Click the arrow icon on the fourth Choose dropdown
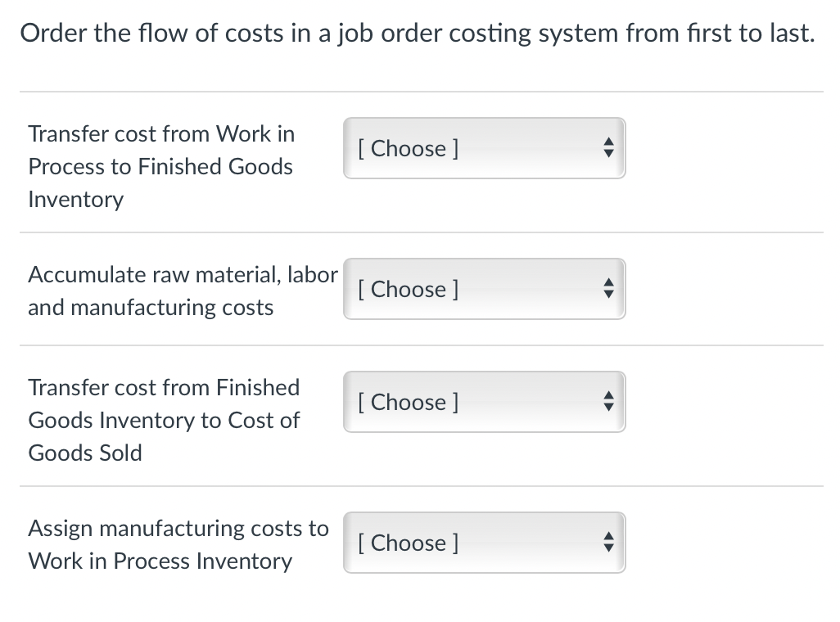840x622 pixels. (608, 543)
